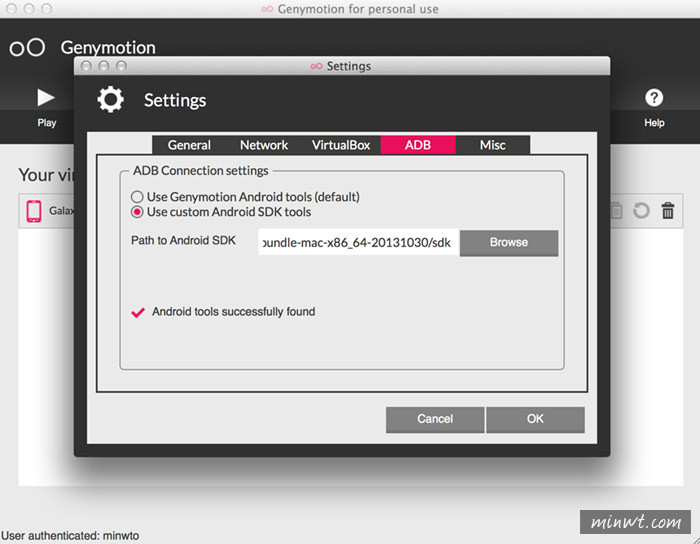This screenshot has width=700, height=544.
Task: Click the Genymotion logo in main window
Action: pos(27,47)
